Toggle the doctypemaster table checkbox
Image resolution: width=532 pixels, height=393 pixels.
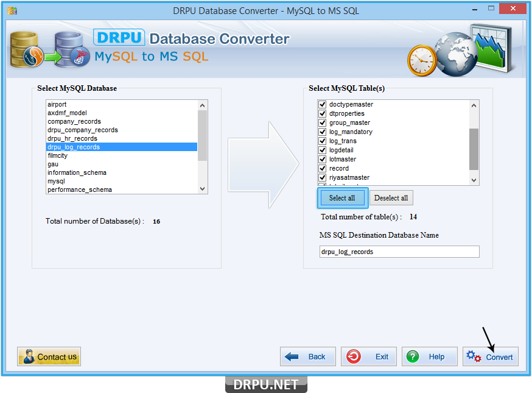coord(323,104)
